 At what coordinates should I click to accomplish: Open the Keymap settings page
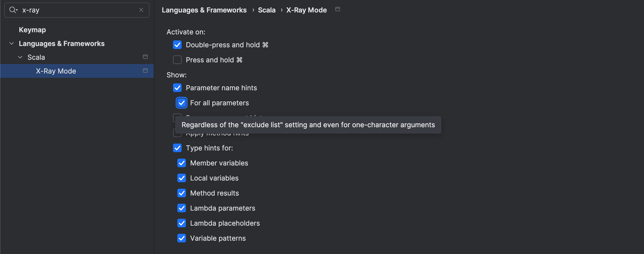pos(32,30)
